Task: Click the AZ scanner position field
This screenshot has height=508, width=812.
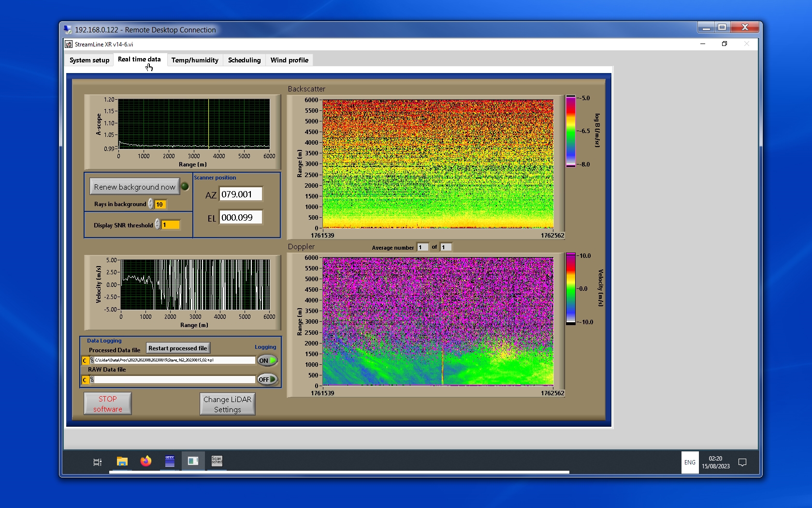Action: coord(241,194)
